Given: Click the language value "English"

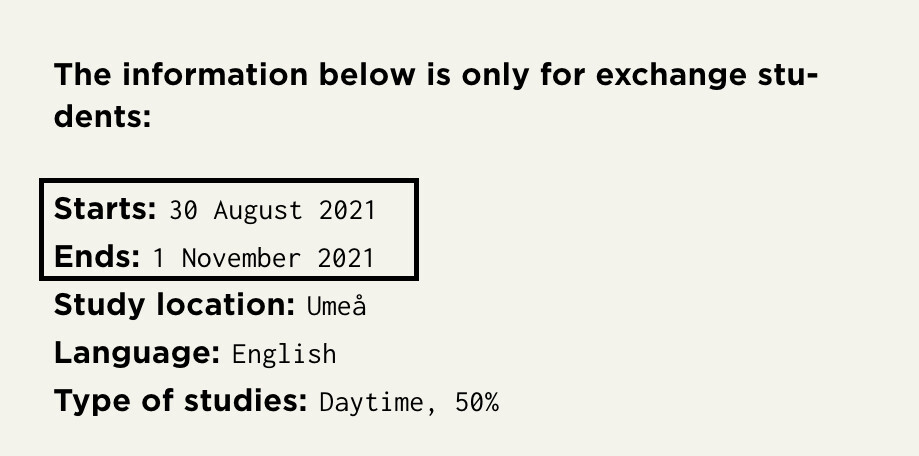Looking at the screenshot, I should tap(284, 354).
